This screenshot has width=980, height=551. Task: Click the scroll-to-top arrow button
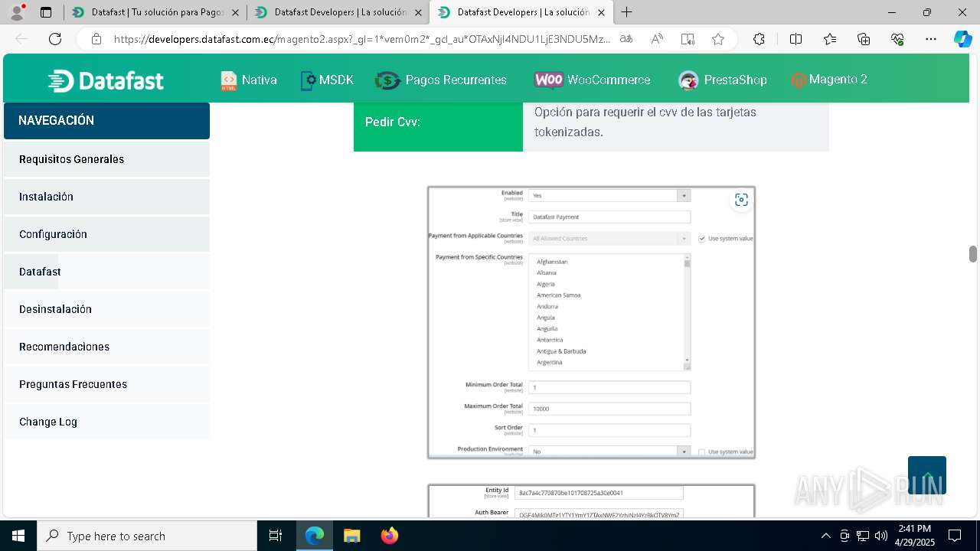(x=927, y=475)
